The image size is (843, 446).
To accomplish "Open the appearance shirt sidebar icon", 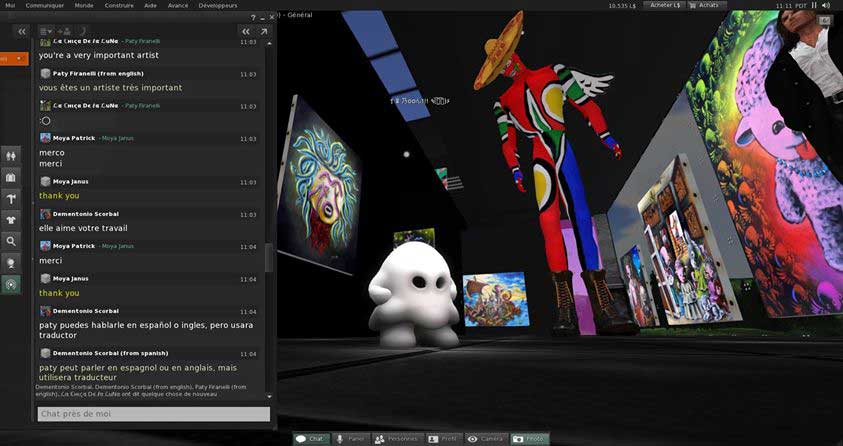I will [x=11, y=220].
